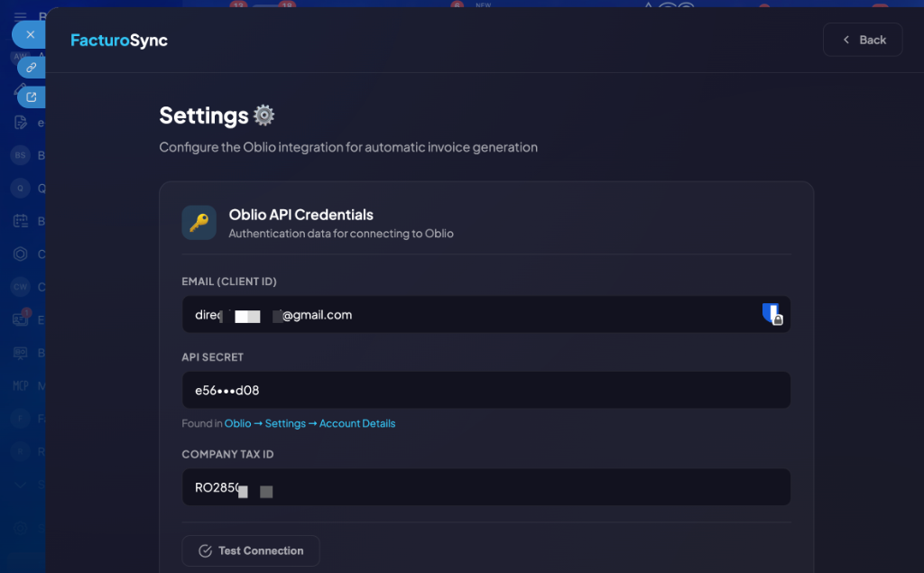Expand the chevron at bottom of sidebar
924x573 pixels.
tap(20, 485)
